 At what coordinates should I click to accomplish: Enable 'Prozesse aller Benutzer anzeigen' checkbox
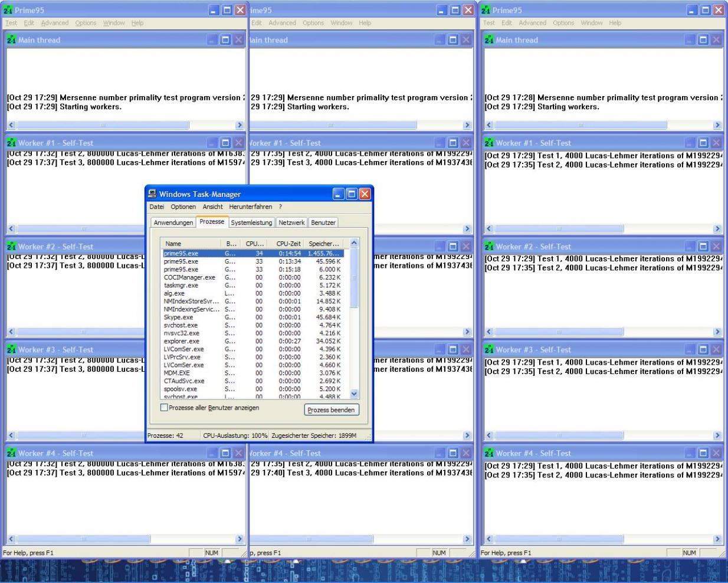point(164,408)
